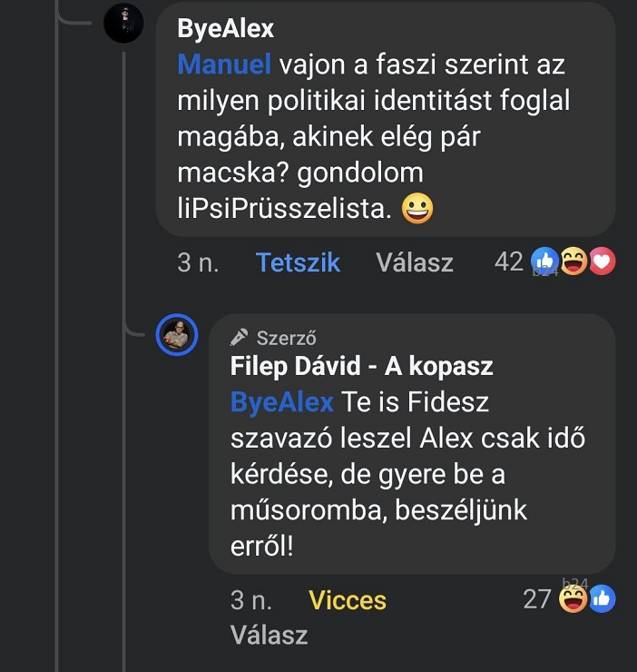The height and width of the screenshot is (672, 637).
Task: Click the ByeAlex commenter name
Action: click(225, 29)
